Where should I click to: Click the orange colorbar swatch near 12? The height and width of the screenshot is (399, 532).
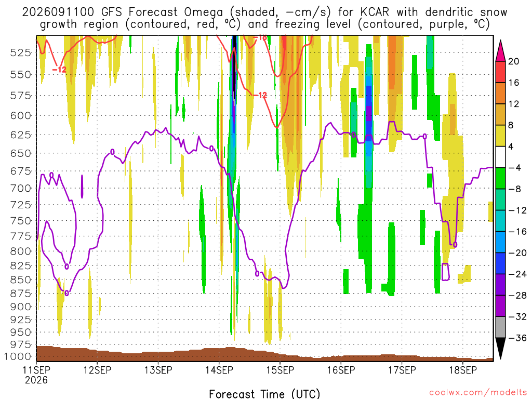500,93
